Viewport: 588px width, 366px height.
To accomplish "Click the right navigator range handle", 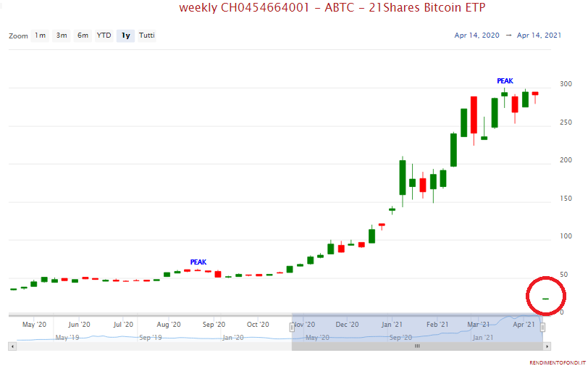I will [x=542, y=328].
